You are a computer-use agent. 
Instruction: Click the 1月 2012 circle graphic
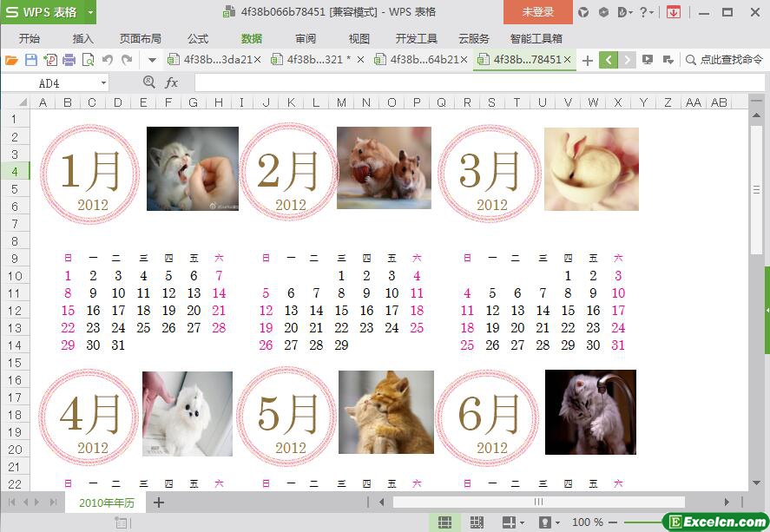pos(90,174)
